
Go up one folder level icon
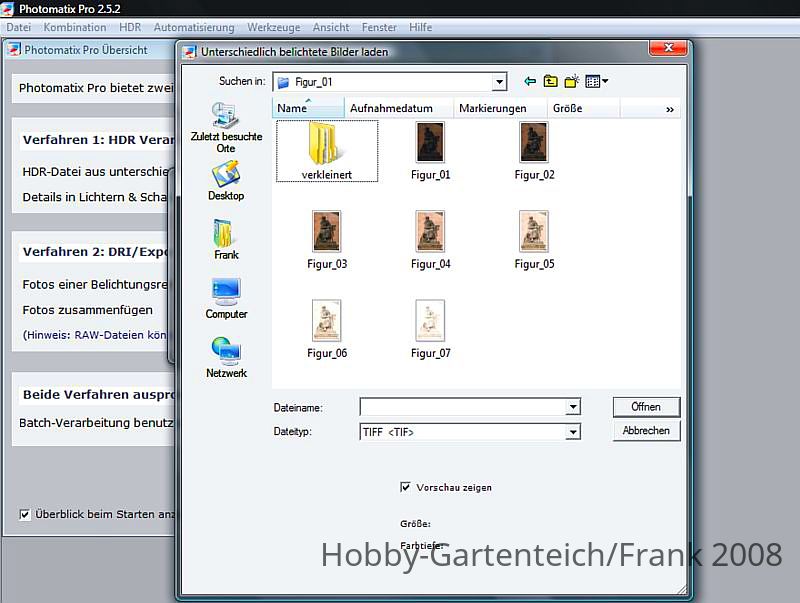pyautogui.click(x=551, y=81)
